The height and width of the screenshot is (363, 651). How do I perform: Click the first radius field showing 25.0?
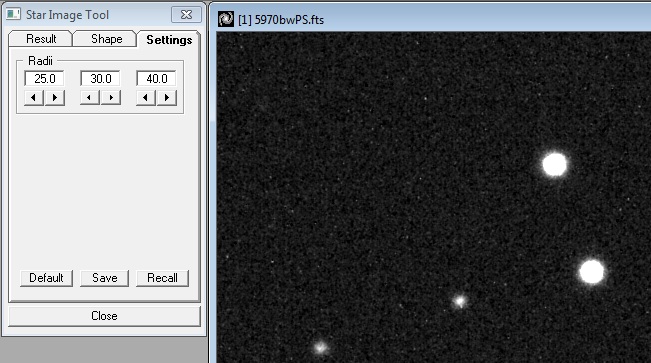tap(44, 78)
